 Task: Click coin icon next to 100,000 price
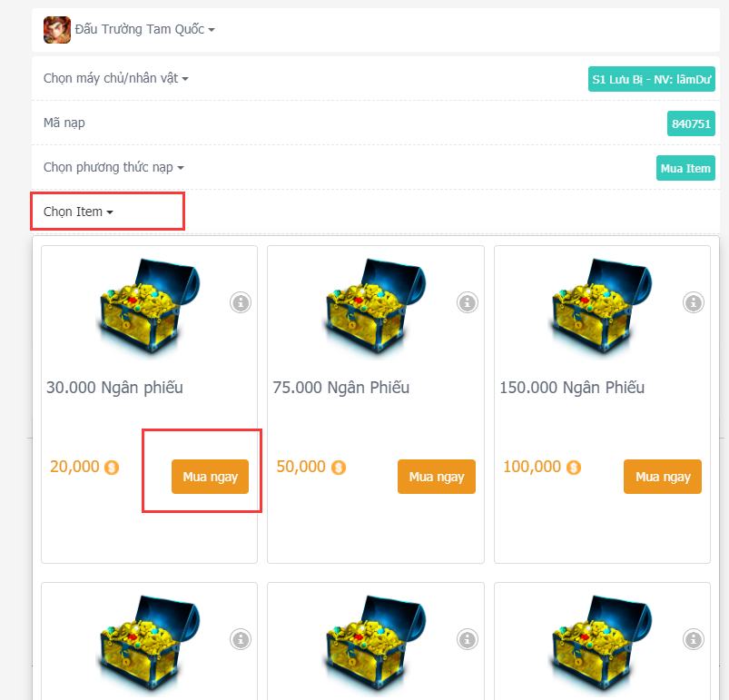pyautogui.click(x=574, y=468)
